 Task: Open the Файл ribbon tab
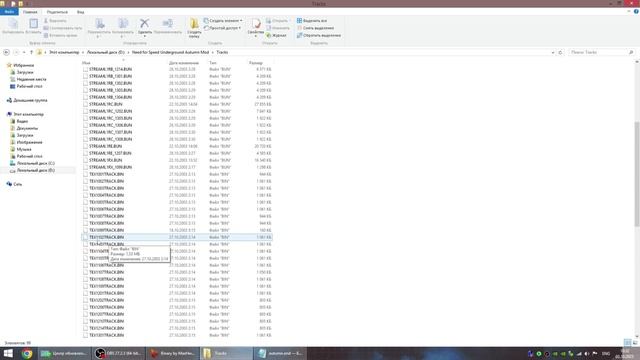[9, 12]
